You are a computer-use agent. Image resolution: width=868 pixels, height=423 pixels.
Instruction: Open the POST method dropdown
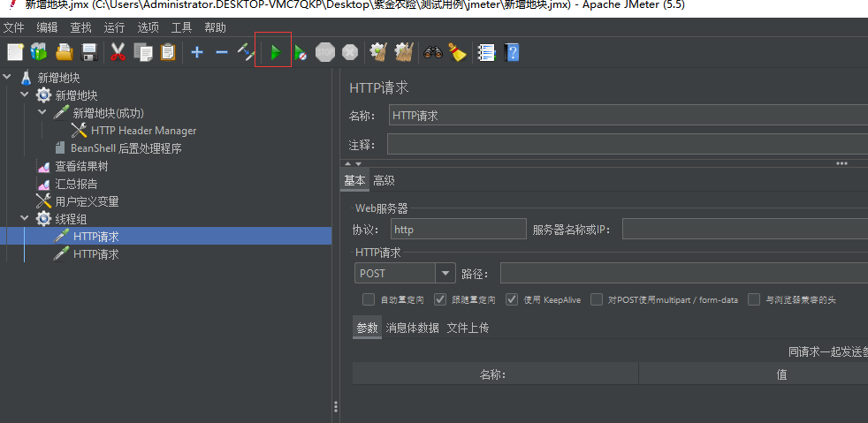pyautogui.click(x=445, y=274)
